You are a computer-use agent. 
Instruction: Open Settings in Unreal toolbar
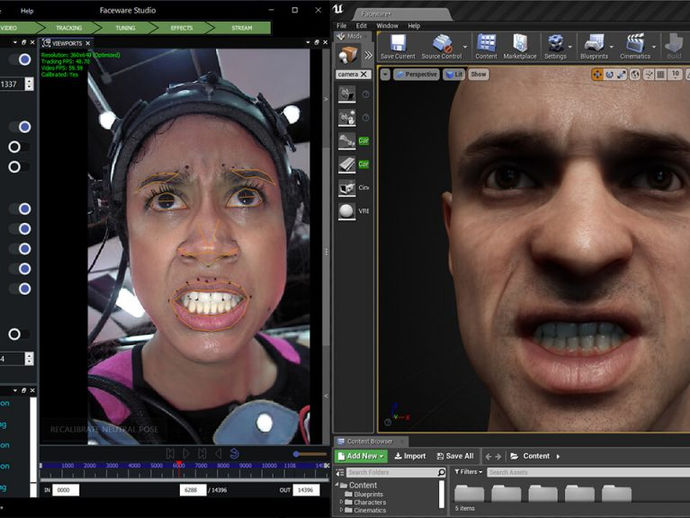point(555,46)
